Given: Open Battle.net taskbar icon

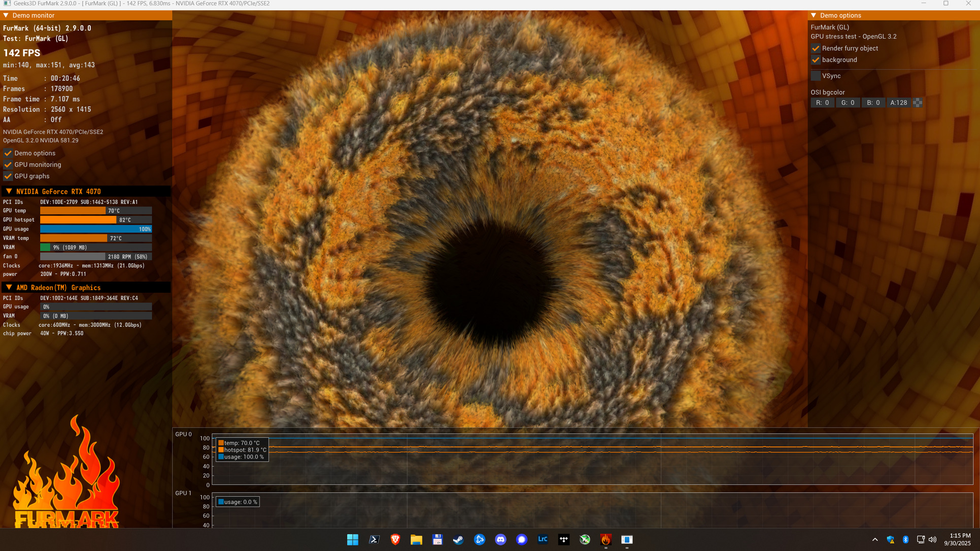Looking at the screenshot, I should (x=479, y=539).
